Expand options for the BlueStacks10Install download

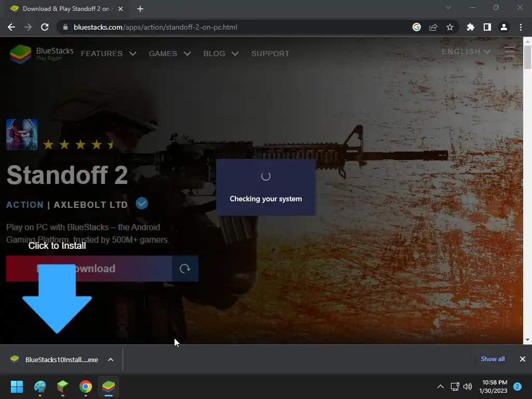pos(111,360)
